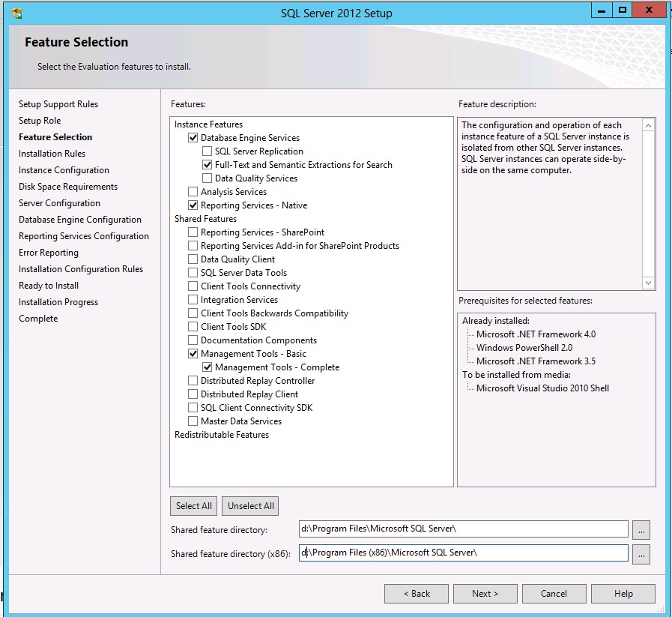
Task: Uncheck Reporting Services - Native
Action: click(x=193, y=205)
